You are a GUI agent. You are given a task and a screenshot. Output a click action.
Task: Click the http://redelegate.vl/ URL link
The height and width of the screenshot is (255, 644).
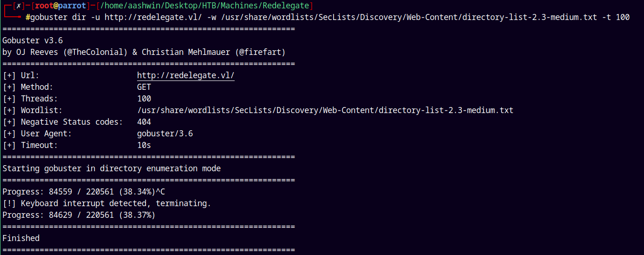(186, 75)
